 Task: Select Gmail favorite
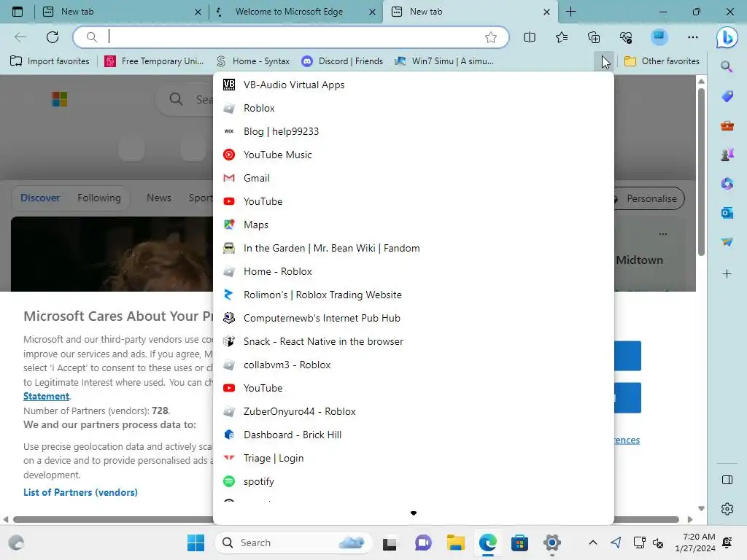[414, 178]
